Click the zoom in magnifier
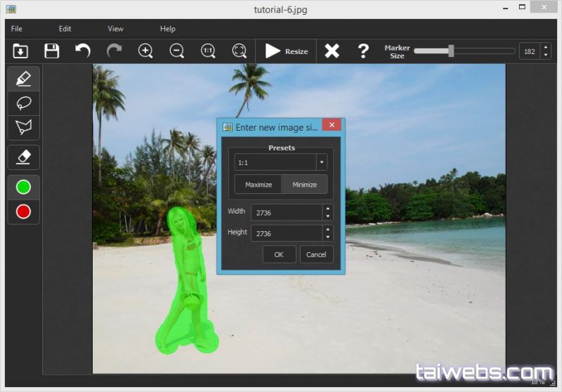The width and height of the screenshot is (562, 392). (145, 51)
